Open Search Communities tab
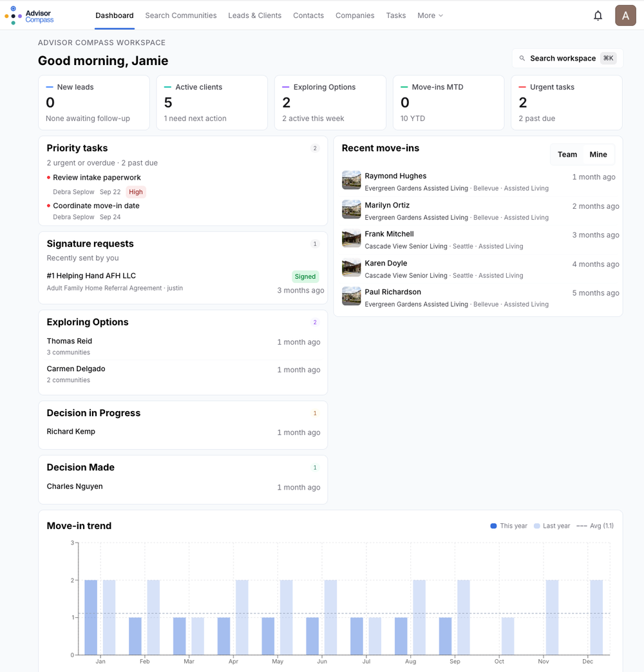644x672 pixels. point(181,15)
